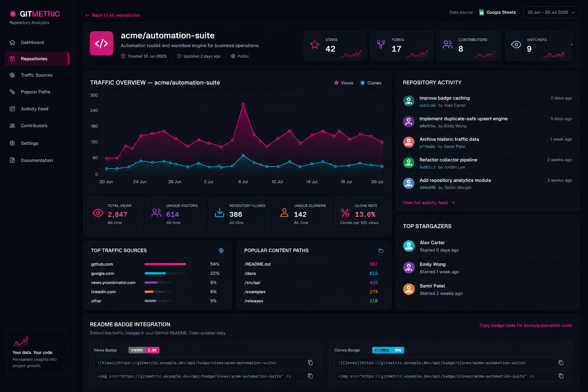Copy the Views badge markdown code
The image size is (588, 392).
tap(310, 363)
